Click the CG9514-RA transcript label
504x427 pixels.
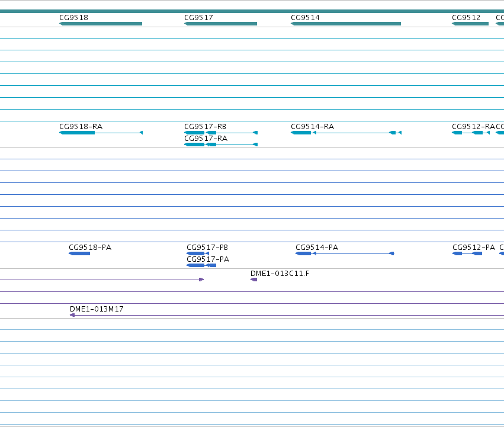click(x=313, y=126)
